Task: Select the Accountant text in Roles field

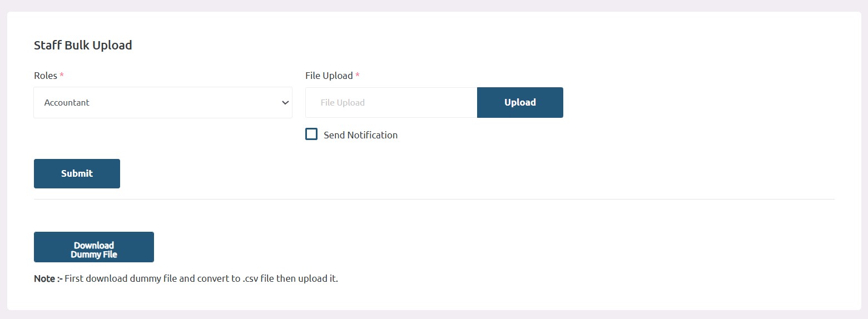Action: click(x=67, y=102)
